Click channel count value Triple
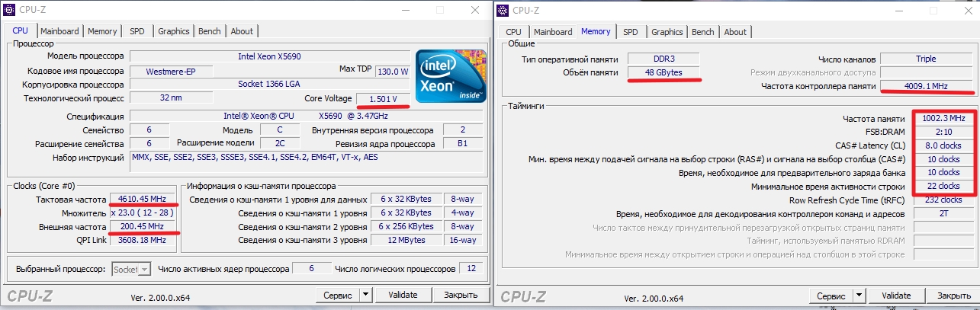The width and height of the screenshot is (980, 310). [926, 59]
